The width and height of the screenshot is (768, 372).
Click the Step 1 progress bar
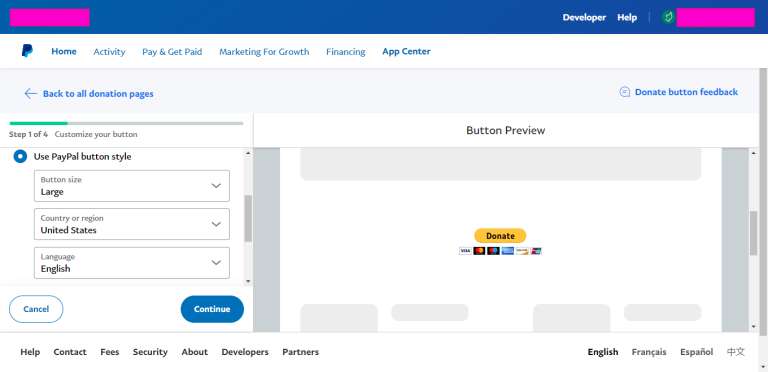click(126, 123)
